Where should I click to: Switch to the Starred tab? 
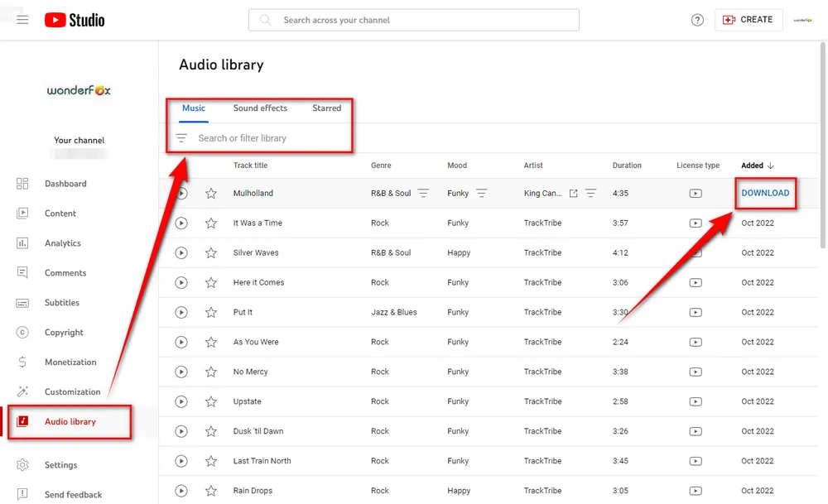(x=326, y=108)
